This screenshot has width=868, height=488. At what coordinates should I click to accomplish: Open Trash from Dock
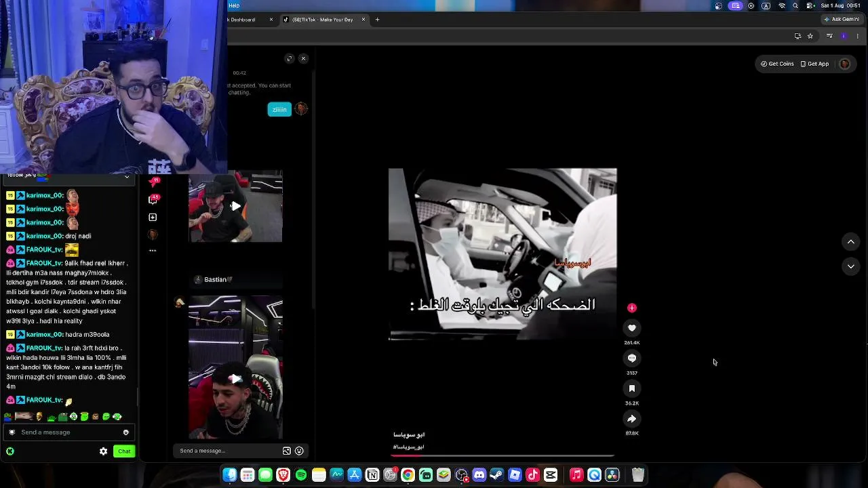click(x=638, y=475)
